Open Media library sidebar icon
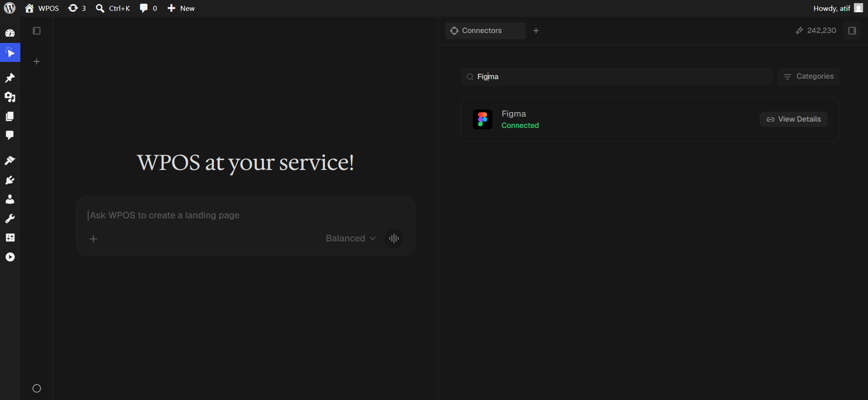 coord(10,97)
